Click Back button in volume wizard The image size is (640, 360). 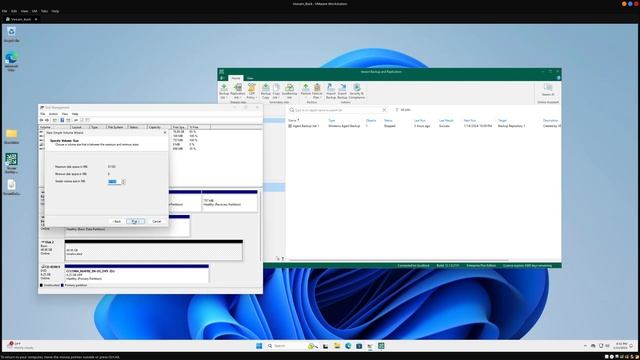117,221
